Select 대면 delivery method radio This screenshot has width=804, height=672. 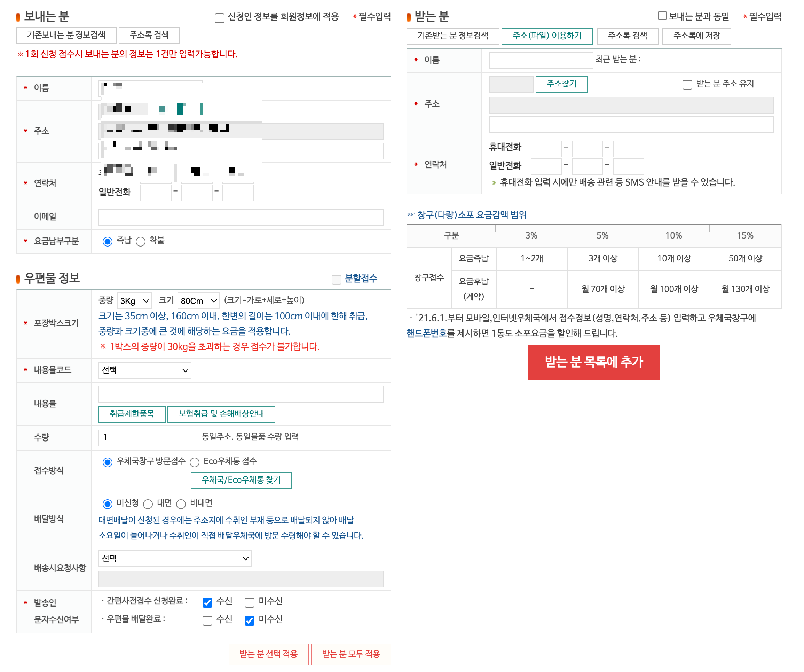tap(148, 504)
